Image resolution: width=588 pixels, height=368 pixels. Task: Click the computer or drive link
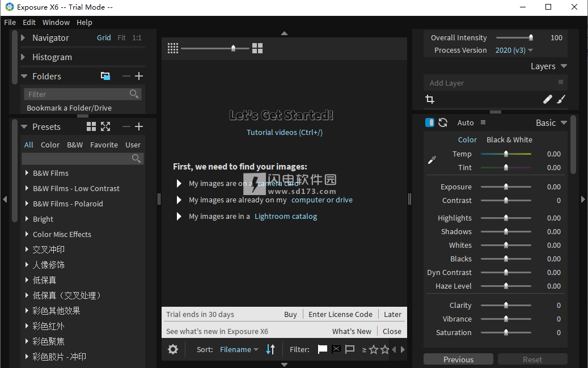pos(322,200)
